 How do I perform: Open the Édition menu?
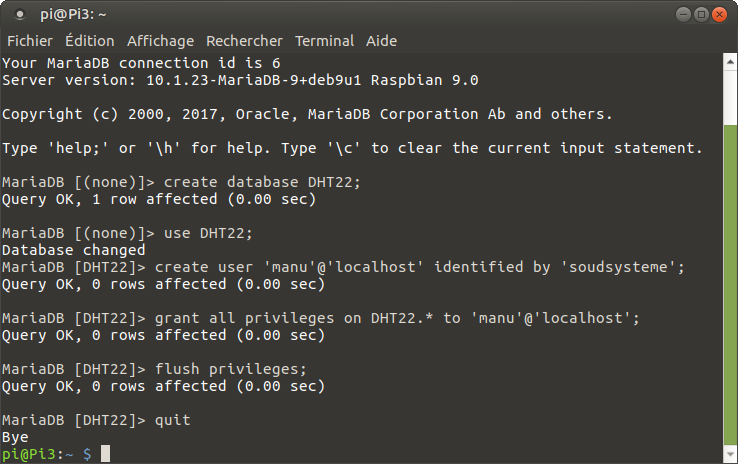click(x=90, y=41)
